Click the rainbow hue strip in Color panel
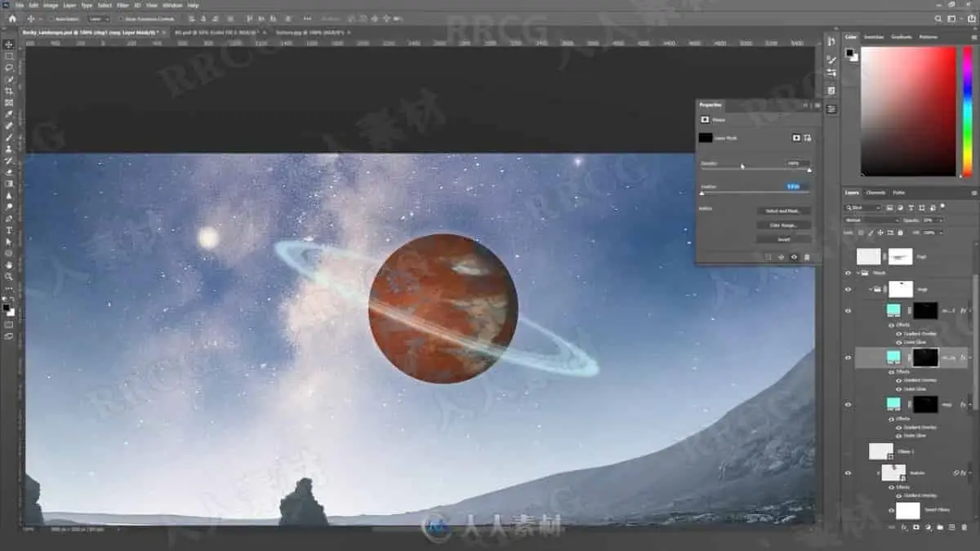 pos(968,111)
